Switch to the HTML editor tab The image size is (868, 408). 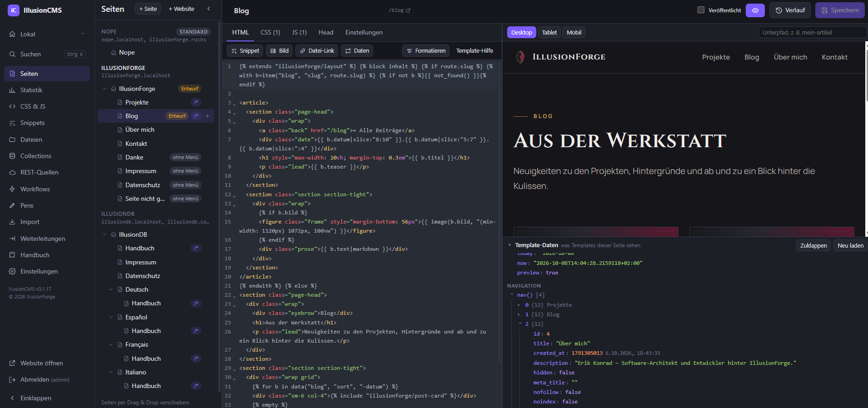tap(240, 32)
